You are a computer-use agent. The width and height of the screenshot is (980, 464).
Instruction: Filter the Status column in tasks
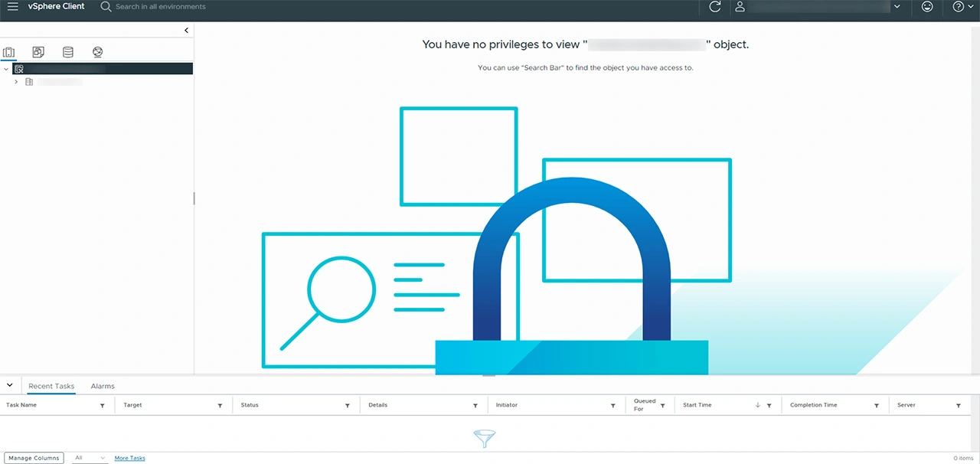click(348, 406)
